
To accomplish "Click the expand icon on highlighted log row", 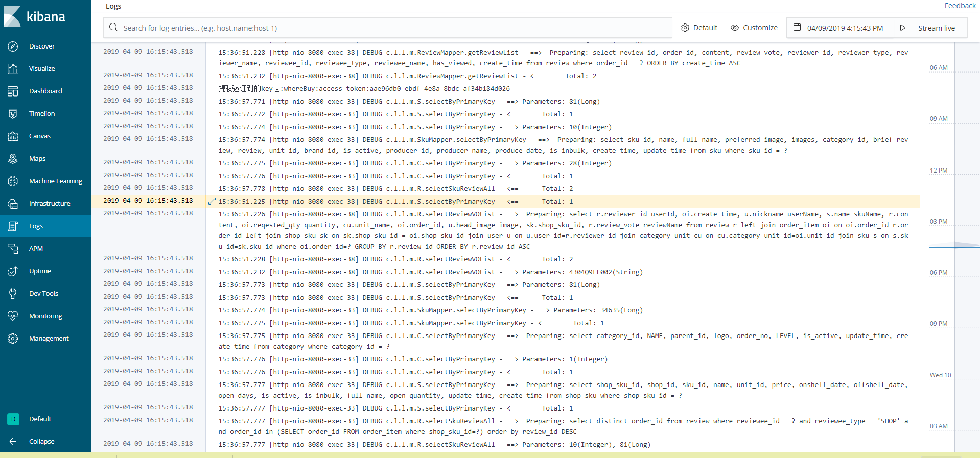I will 212,201.
